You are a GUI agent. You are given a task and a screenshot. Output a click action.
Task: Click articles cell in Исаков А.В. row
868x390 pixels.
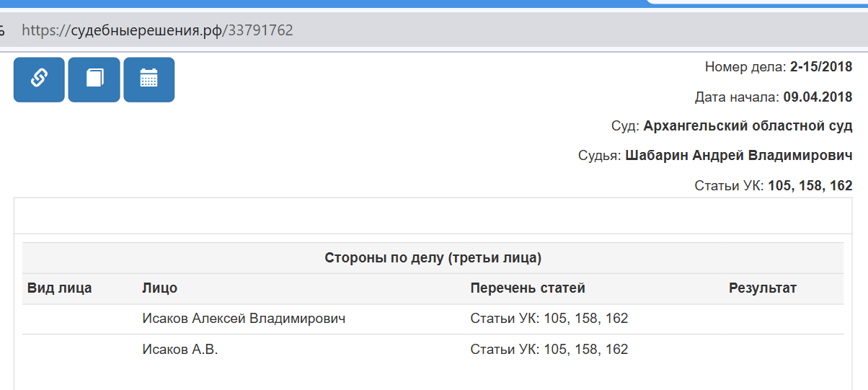(x=549, y=350)
